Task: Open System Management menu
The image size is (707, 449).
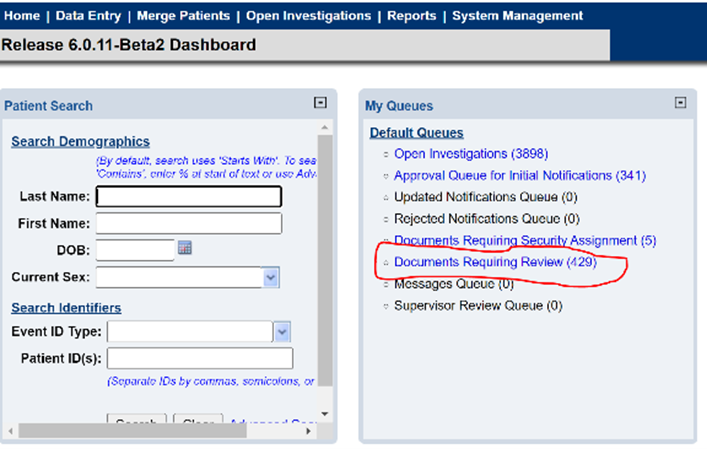Action: click(x=517, y=16)
